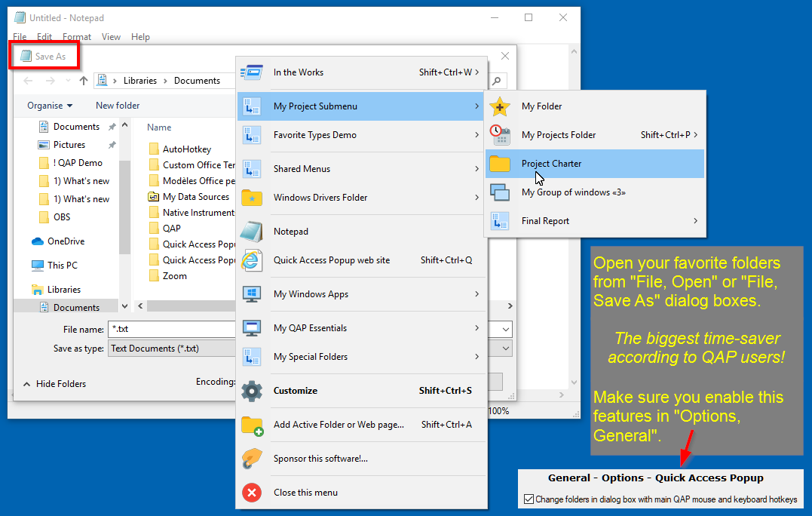Click the Favorite Types Demo icon
The width and height of the screenshot is (812, 516).
(252, 135)
